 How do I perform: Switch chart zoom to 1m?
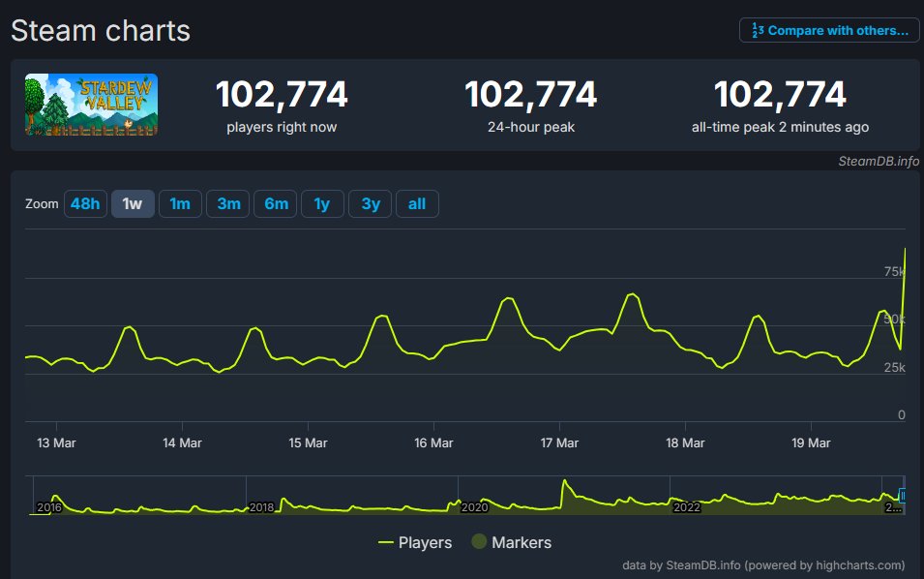[x=180, y=204]
